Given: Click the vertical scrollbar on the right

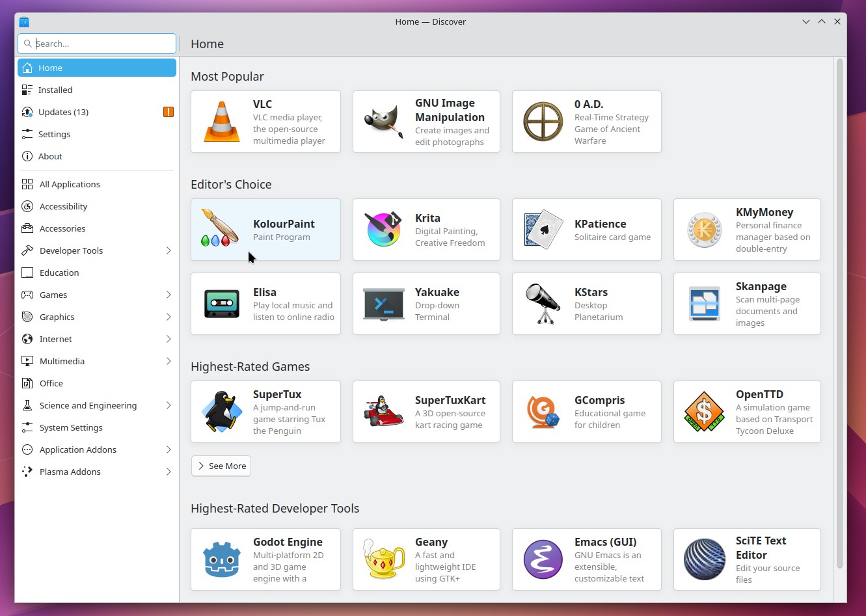Looking at the screenshot, I should click(x=840, y=312).
